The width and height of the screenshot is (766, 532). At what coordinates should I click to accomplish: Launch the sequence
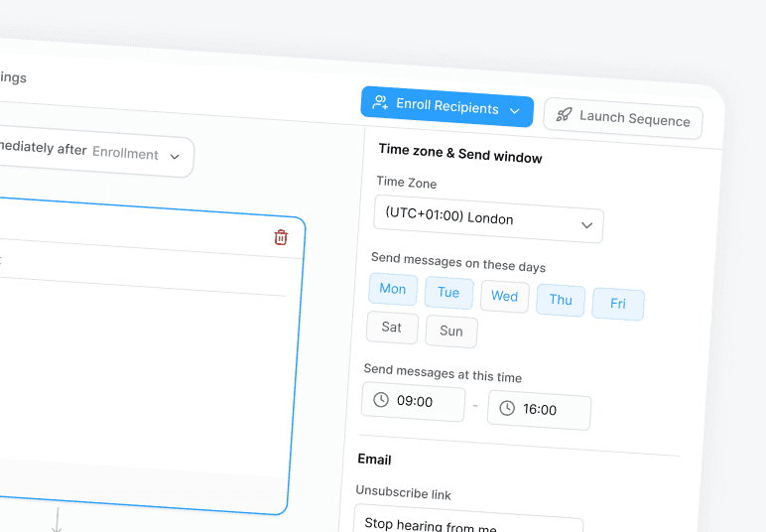623,118
